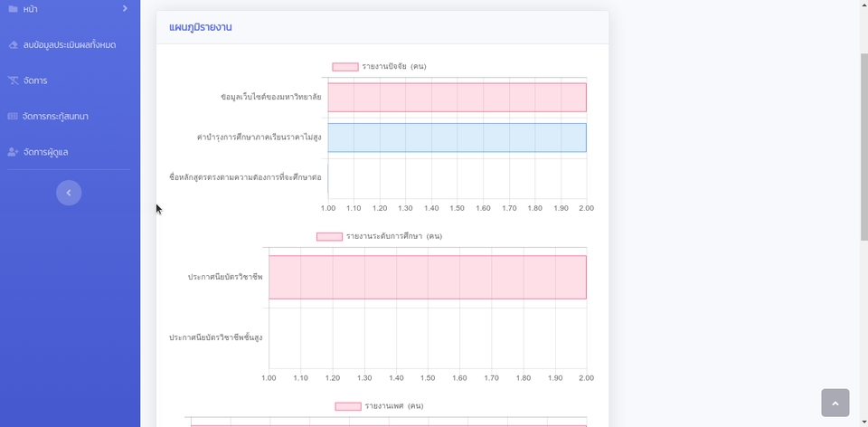Click the แผนภูมิรายงาน card header
Image resolution: width=868 pixels, height=427 pixels.
pos(382,27)
